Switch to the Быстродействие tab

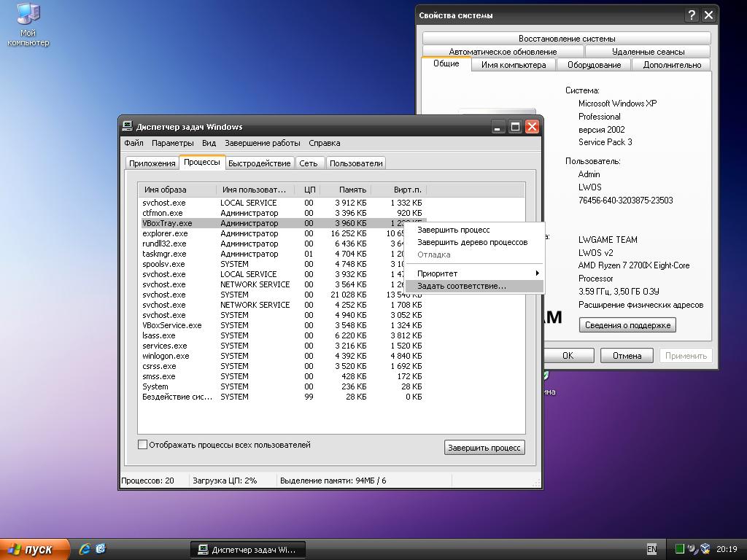[259, 163]
